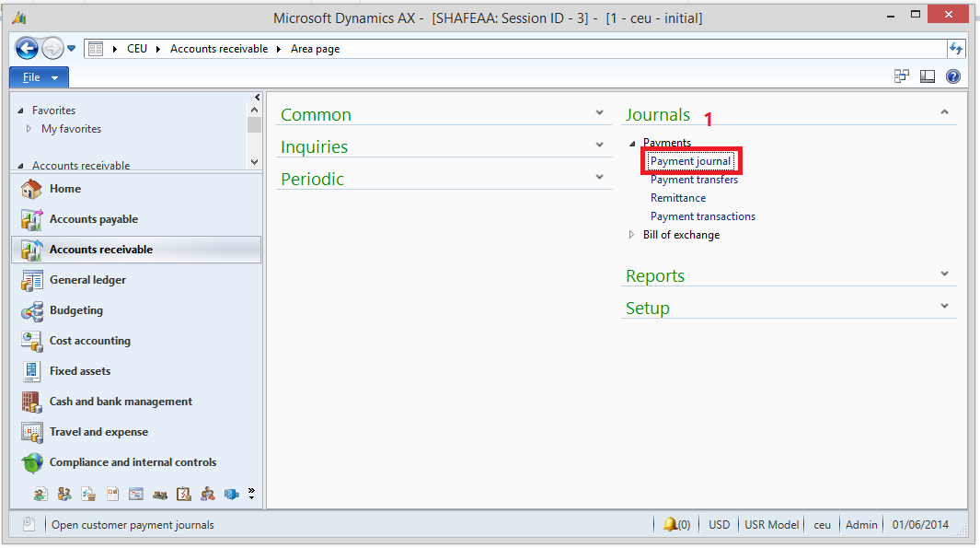Click the blue Back navigation arrow
Viewport: 980px width, 548px height.
tap(27, 48)
